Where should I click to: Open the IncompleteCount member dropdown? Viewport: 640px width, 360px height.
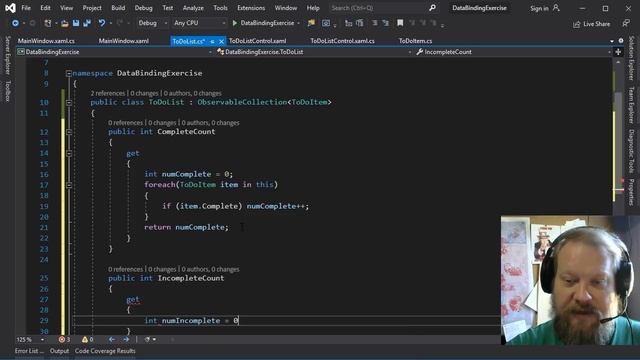[x=513, y=52]
